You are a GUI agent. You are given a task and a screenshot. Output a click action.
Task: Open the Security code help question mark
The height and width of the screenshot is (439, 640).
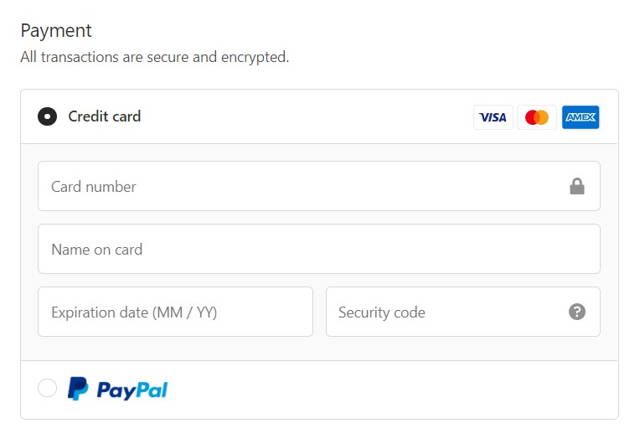coord(577,312)
